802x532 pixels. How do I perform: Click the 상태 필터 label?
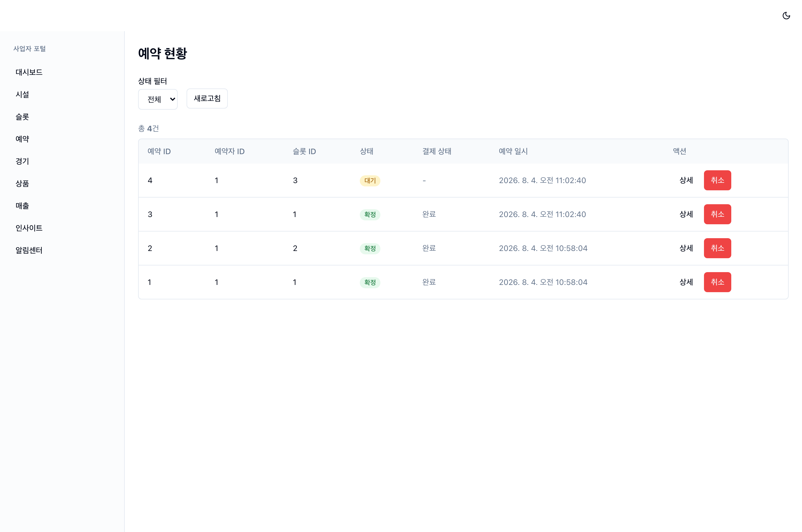pyautogui.click(x=152, y=81)
